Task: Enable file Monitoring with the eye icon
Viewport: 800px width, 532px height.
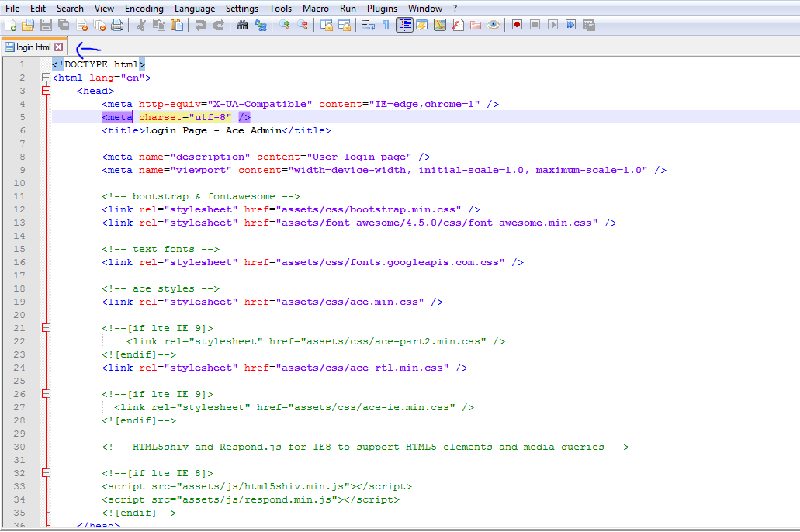Action: pos(494,25)
